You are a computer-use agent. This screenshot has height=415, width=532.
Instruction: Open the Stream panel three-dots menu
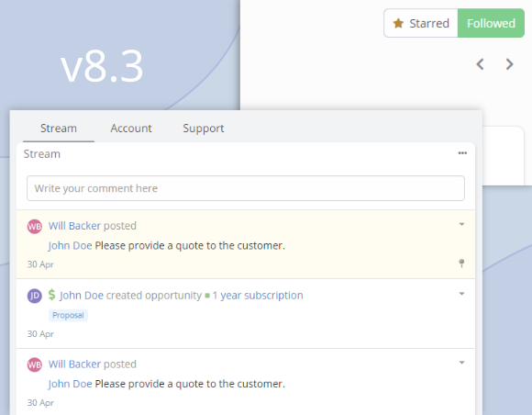click(x=462, y=153)
